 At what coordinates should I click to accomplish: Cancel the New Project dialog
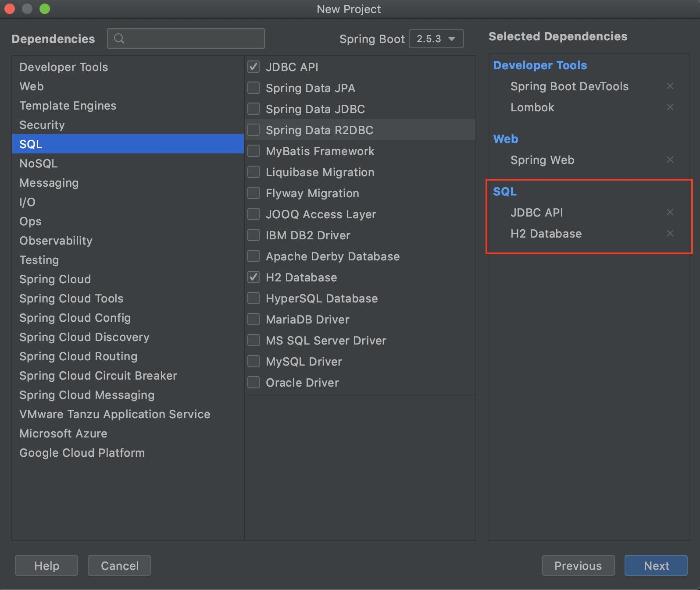(x=119, y=565)
